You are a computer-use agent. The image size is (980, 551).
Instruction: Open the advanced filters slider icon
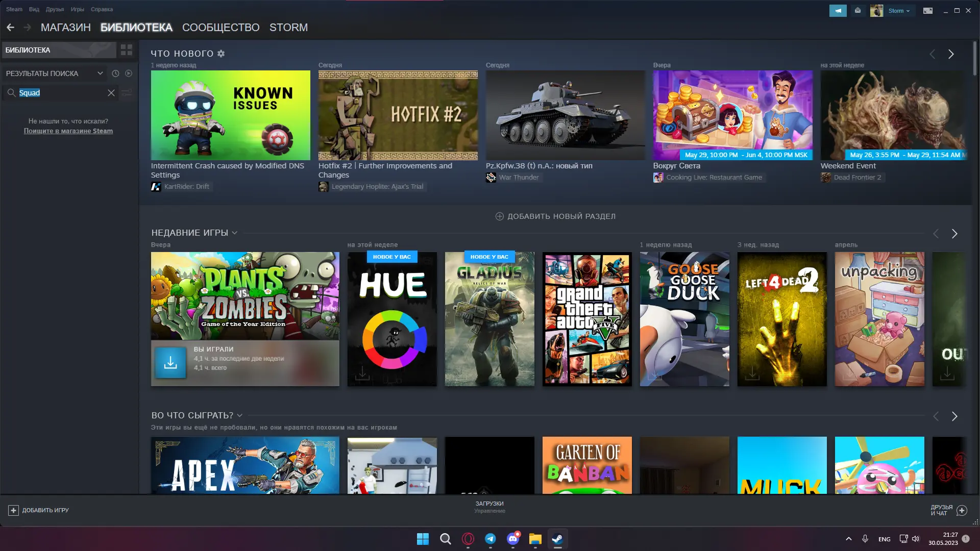[127, 93]
